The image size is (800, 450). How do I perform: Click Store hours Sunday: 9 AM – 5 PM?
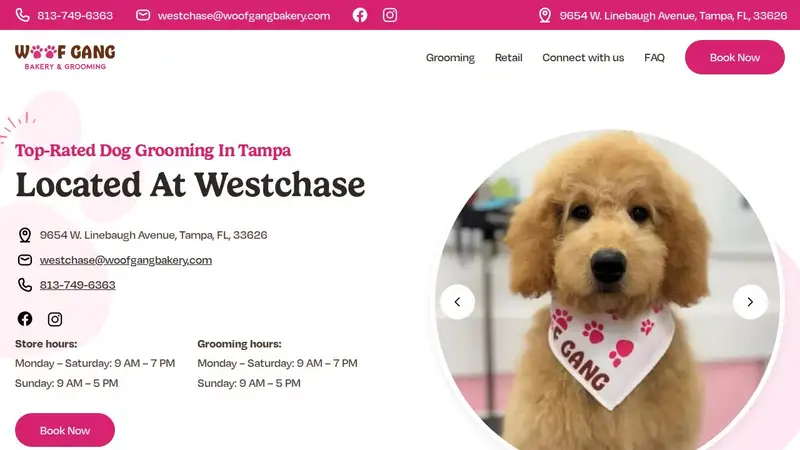66,383
